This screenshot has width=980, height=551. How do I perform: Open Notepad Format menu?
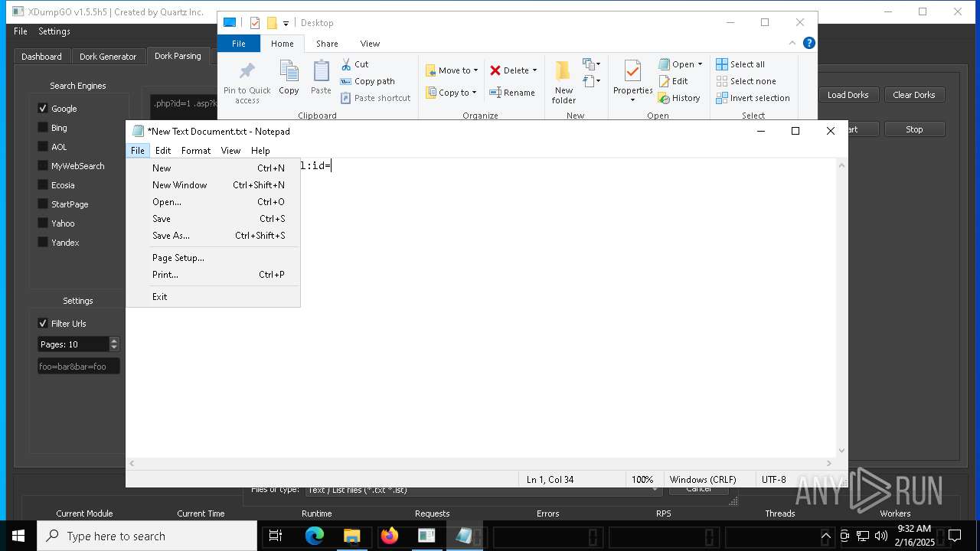coord(196,151)
